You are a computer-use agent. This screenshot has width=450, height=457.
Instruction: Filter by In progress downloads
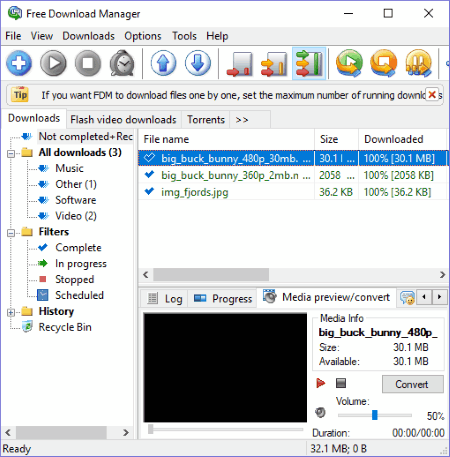81,264
